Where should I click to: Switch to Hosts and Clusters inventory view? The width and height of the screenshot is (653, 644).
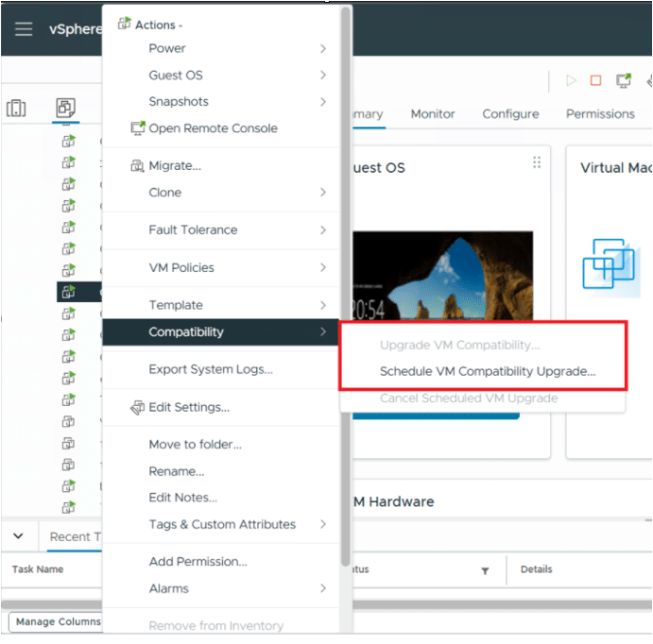click(17, 109)
